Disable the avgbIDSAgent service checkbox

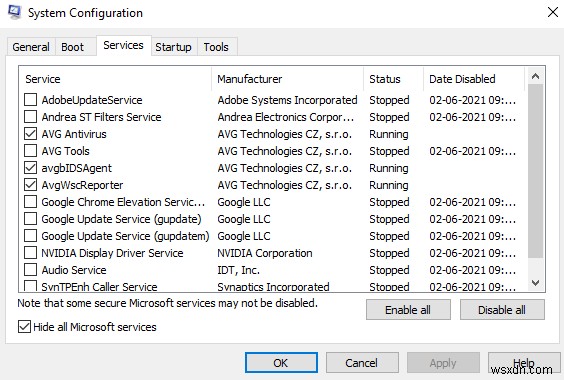coord(30,168)
